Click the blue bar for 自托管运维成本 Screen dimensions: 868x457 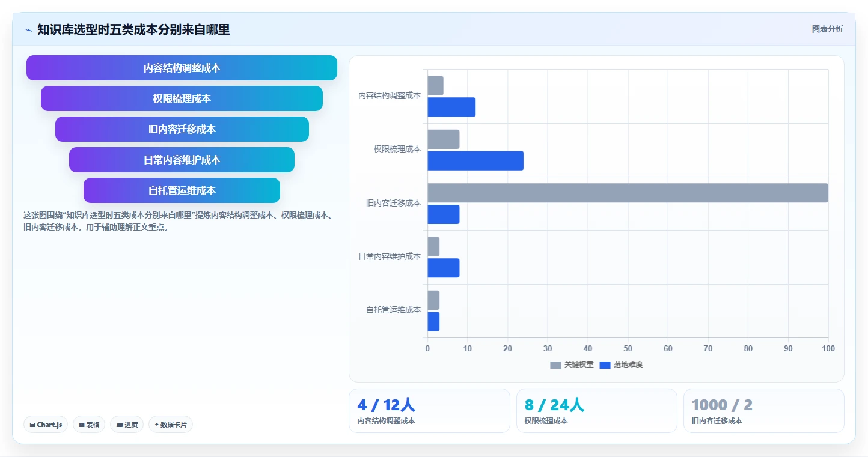[433, 321]
